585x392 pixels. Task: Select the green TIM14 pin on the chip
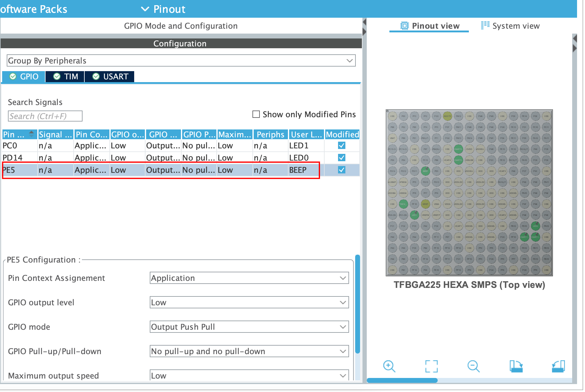pos(403,204)
